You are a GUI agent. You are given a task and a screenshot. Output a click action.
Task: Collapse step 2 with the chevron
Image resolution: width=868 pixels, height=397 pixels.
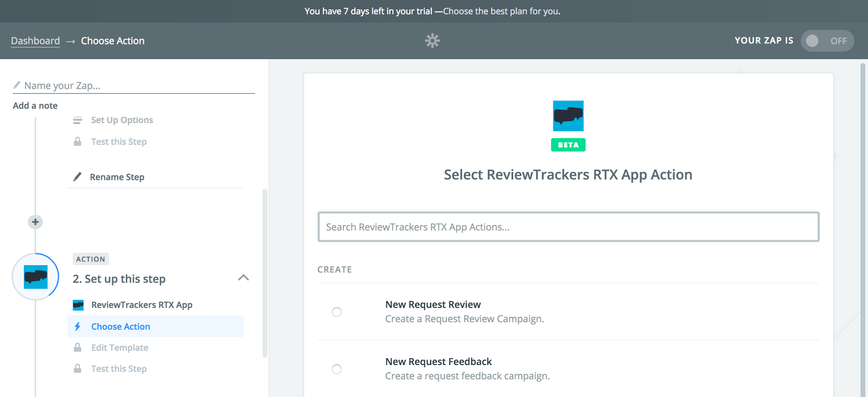[244, 278]
